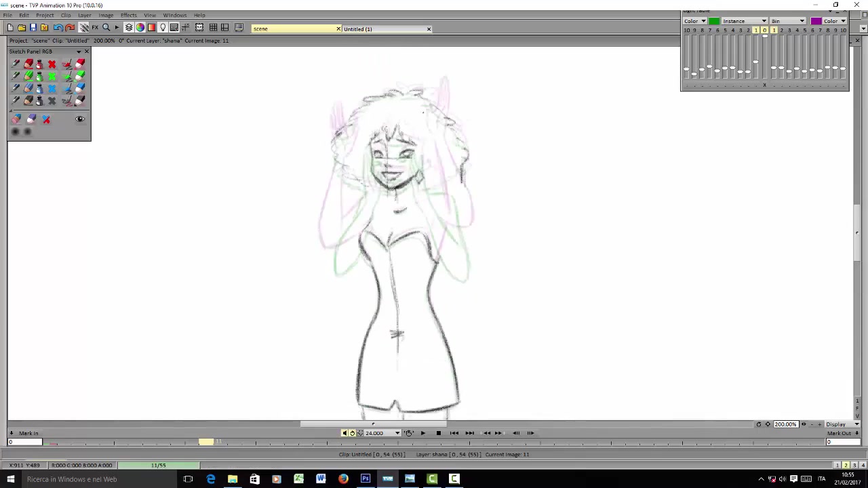Open the color wheel picker icon
The width and height of the screenshot is (868, 488).
pyautogui.click(x=140, y=28)
